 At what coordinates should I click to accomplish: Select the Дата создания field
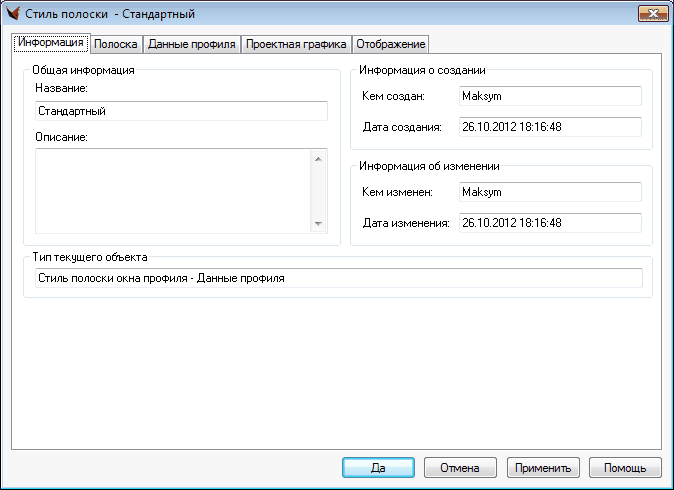click(x=548, y=127)
